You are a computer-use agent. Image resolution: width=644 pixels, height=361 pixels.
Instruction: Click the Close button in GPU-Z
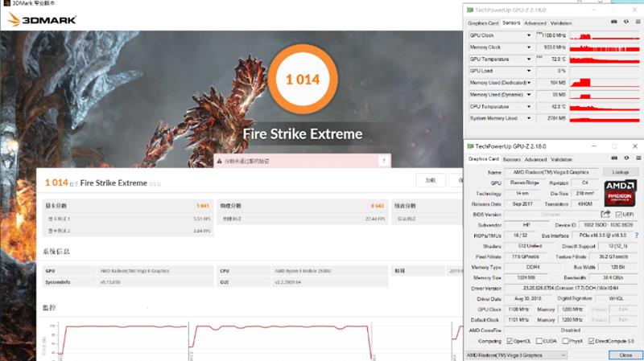(x=625, y=355)
